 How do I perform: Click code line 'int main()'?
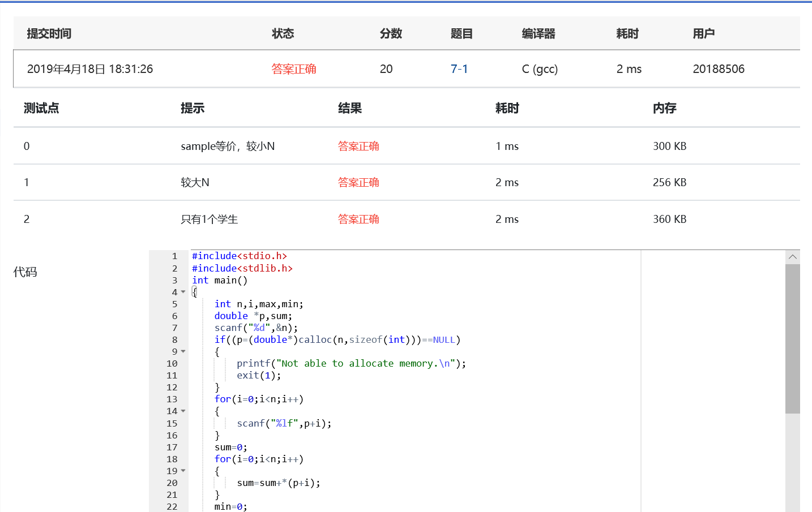pos(220,280)
